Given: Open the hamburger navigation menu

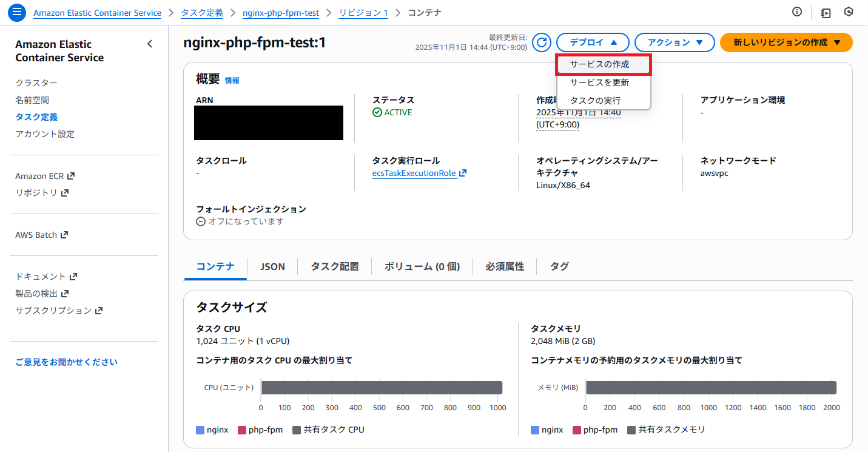Looking at the screenshot, I should click(x=18, y=12).
